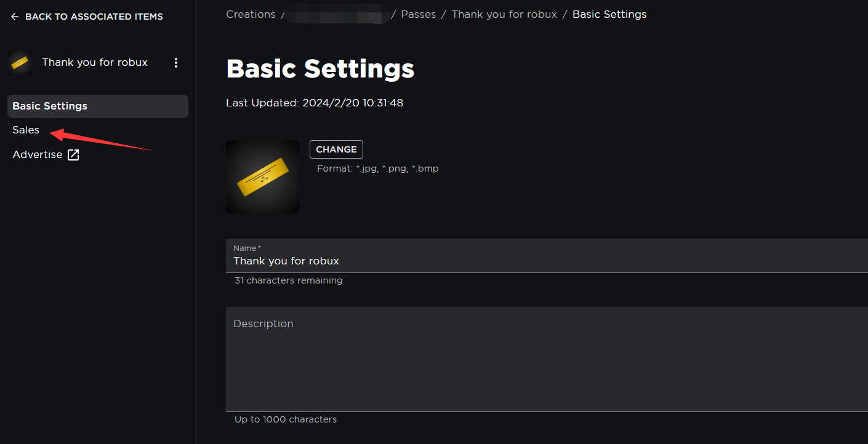Viewport: 868px width, 444px height.
Task: Open the Sales section
Action: click(26, 130)
